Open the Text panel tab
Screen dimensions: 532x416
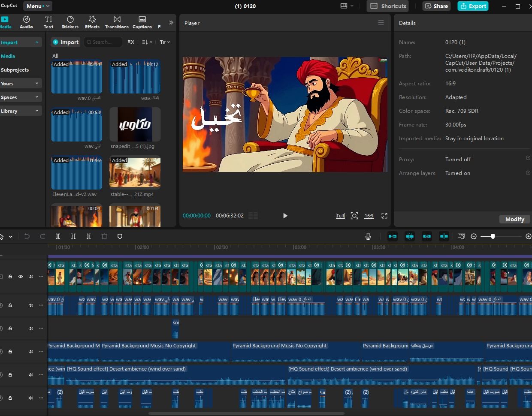(x=48, y=22)
